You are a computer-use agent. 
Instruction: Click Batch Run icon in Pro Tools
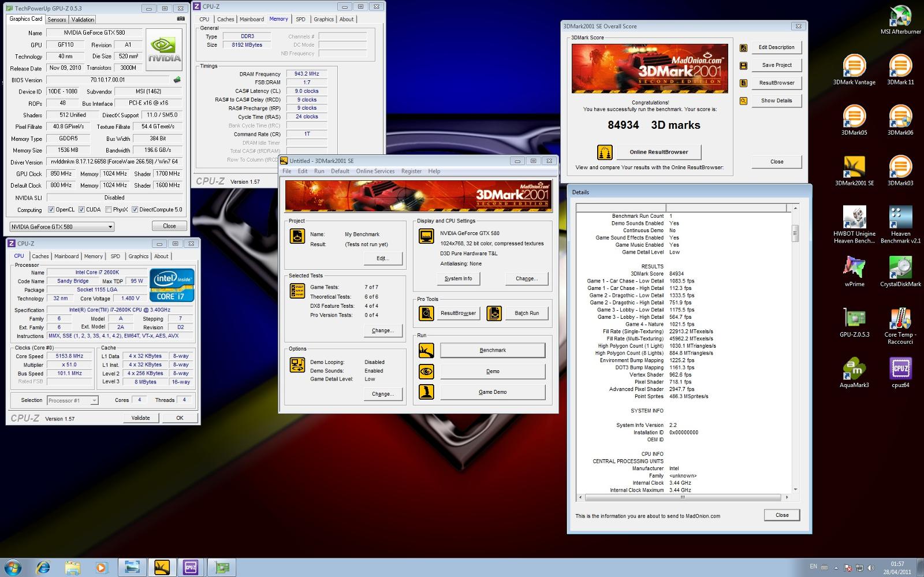tap(494, 313)
